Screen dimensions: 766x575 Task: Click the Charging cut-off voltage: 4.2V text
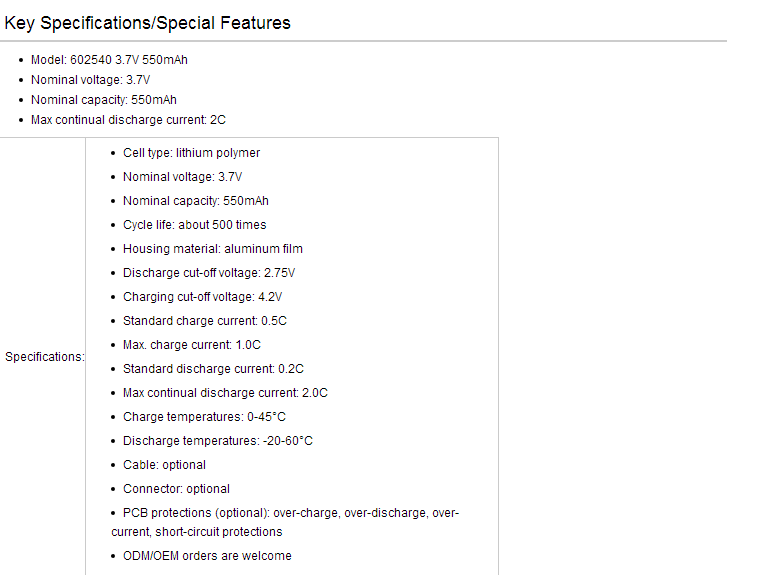pos(202,297)
